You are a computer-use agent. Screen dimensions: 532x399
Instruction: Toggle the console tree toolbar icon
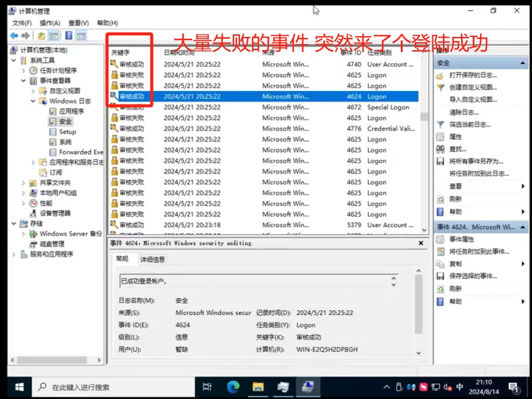click(x=54, y=35)
